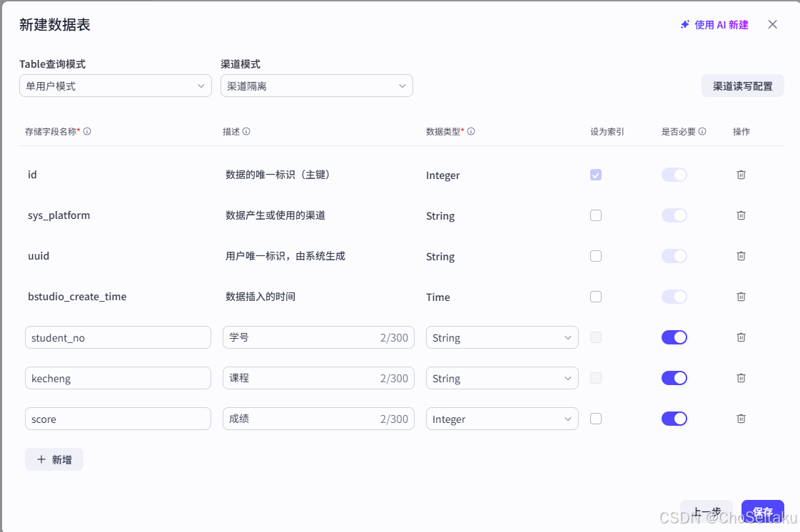Delete the uuid field row

pos(741,256)
